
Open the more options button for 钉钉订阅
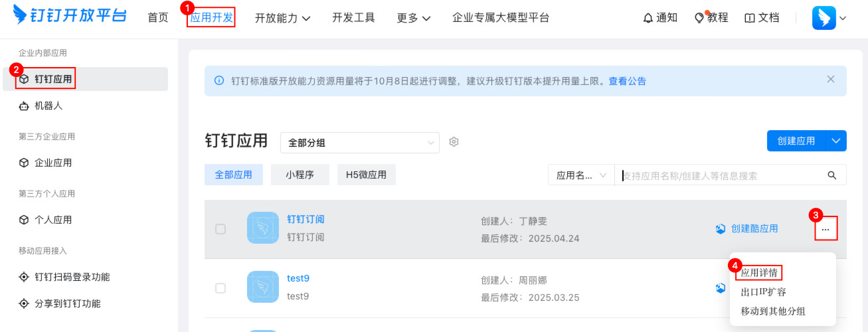[825, 228]
